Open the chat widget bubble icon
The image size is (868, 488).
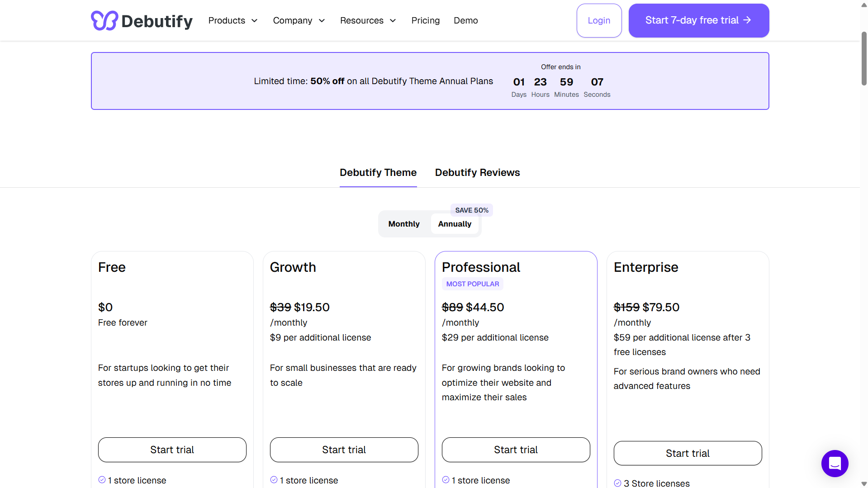[x=835, y=463]
